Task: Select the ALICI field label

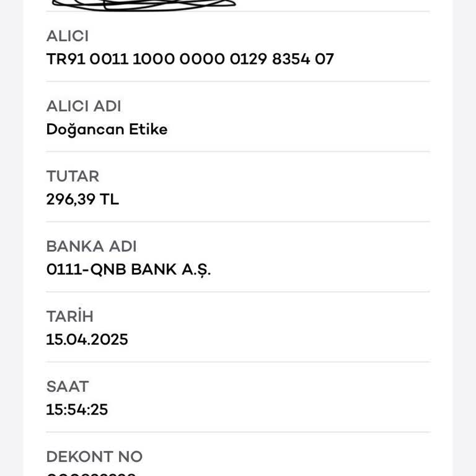Action: 67,36
